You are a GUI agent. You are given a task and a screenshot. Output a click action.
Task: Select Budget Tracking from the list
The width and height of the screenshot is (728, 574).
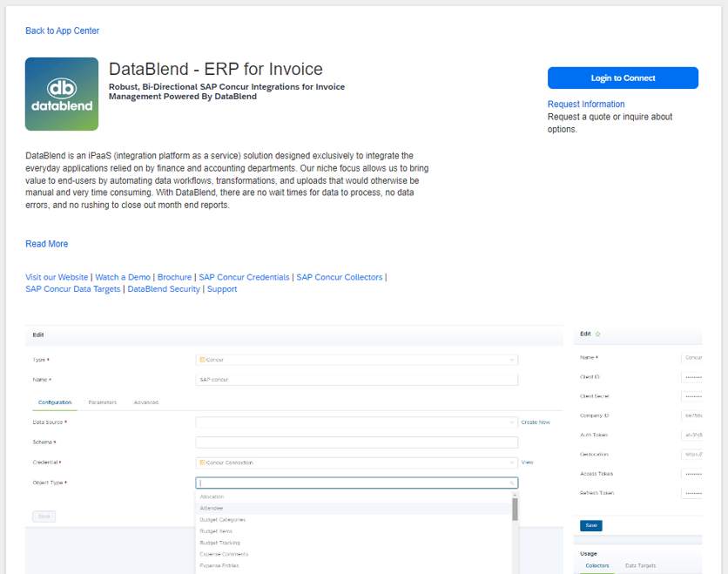tap(354, 543)
